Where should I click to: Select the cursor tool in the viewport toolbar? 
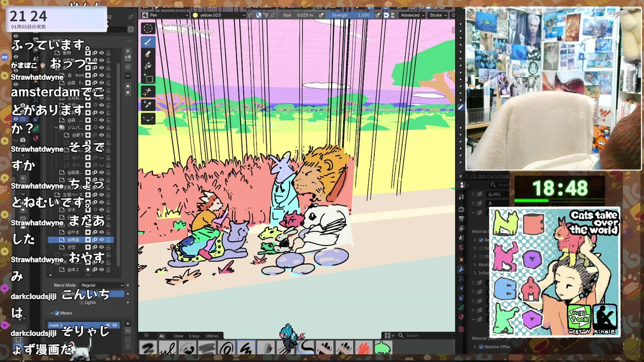click(148, 28)
